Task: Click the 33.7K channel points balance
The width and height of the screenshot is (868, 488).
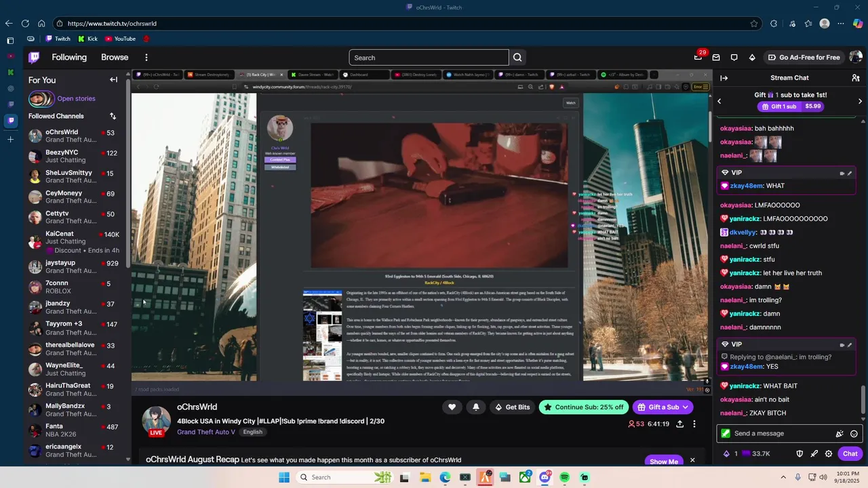Action: (x=755, y=453)
